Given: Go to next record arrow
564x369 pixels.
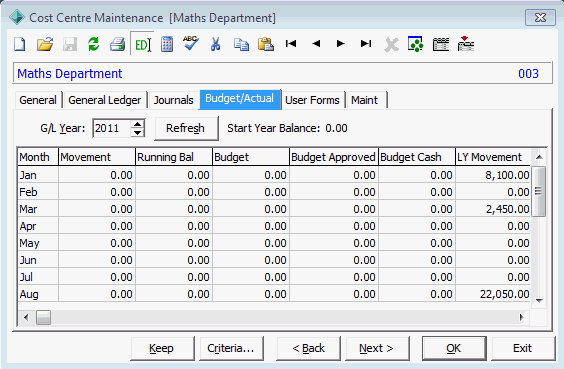Looking at the screenshot, I should [341, 44].
